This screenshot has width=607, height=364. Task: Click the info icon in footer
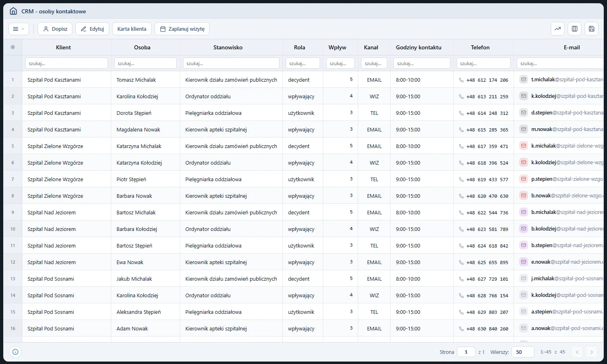pos(15,352)
